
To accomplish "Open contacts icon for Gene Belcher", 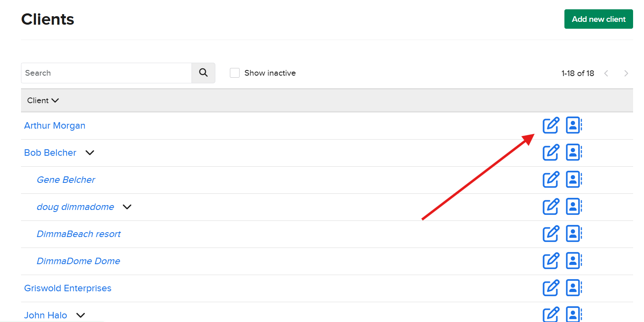I will [573, 180].
